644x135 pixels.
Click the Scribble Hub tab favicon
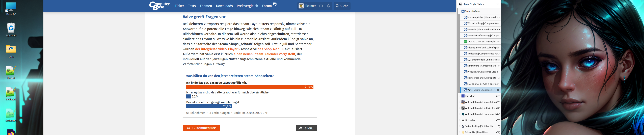point(463,126)
